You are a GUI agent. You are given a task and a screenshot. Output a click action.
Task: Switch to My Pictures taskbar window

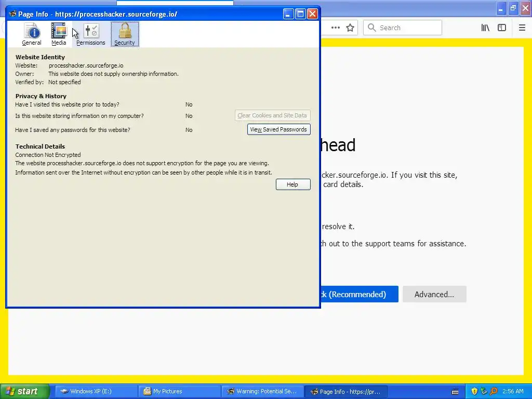(180, 391)
